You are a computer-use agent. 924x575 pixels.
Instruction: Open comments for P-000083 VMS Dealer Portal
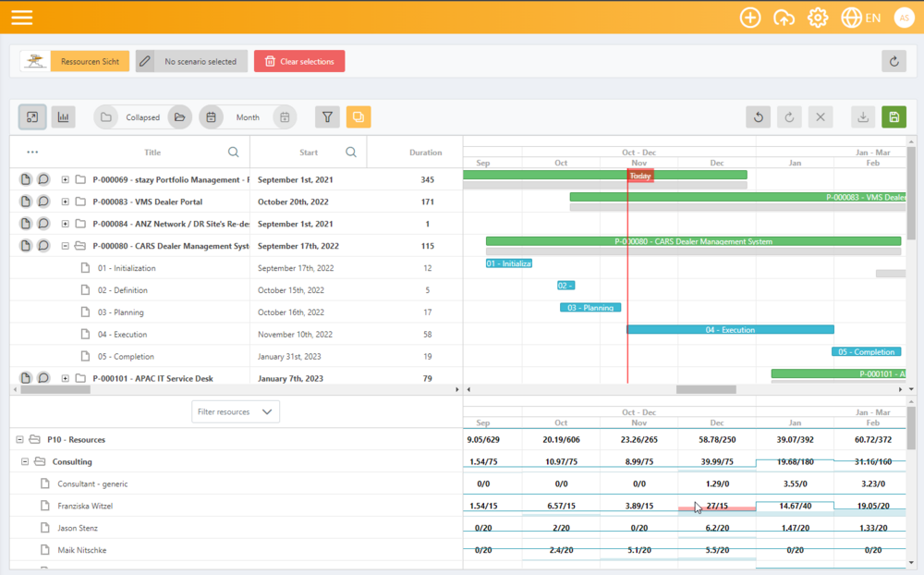pyautogui.click(x=43, y=202)
